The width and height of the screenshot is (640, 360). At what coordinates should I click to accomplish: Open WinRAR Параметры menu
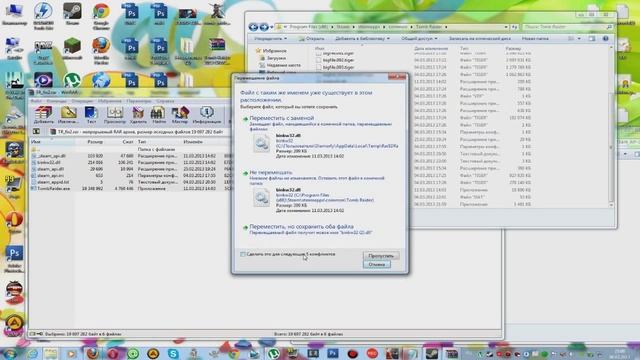(139, 101)
